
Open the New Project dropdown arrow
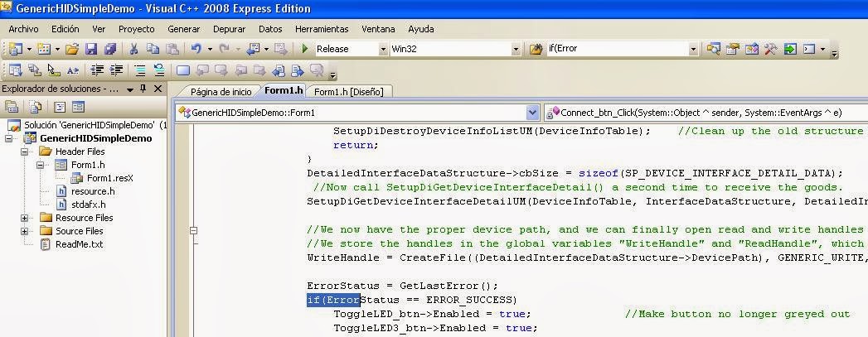(x=29, y=49)
